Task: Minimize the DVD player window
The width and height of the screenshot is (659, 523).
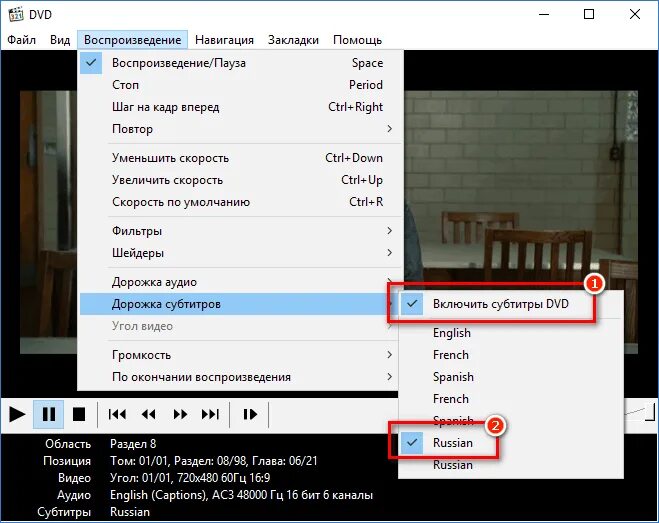Action: 544,14
